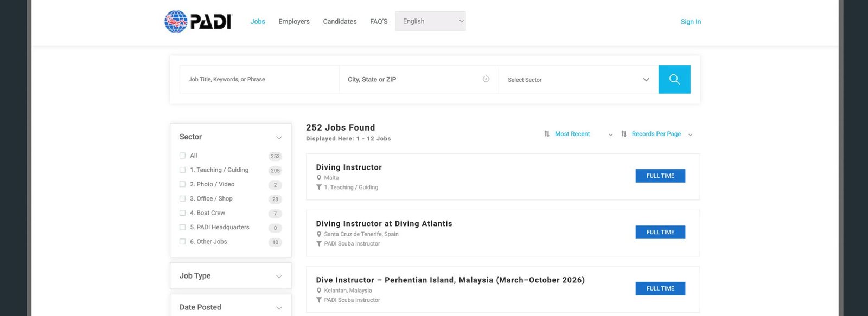The height and width of the screenshot is (316, 868).
Task: Click the Job Title, Keywords, or Phrase field
Action: coord(259,79)
